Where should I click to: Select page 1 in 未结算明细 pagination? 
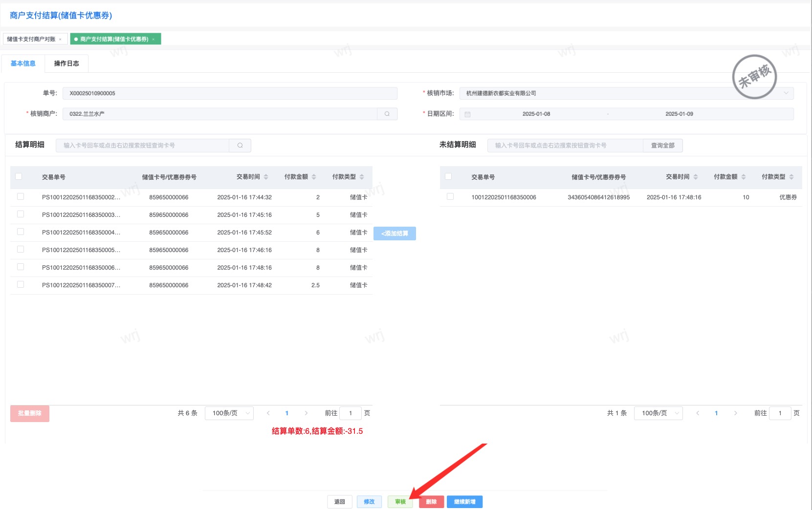(716, 413)
